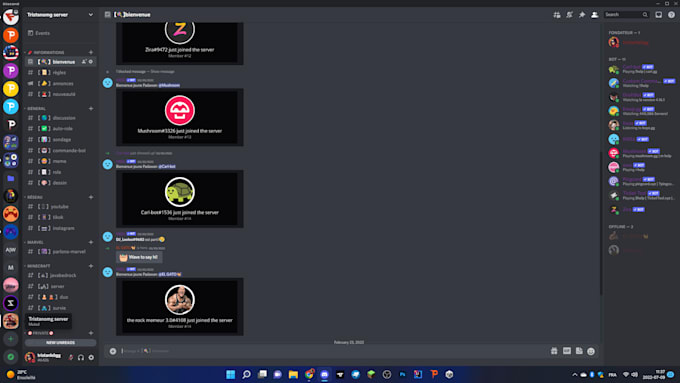Open Windows Start button on taskbar

[x=231, y=375]
